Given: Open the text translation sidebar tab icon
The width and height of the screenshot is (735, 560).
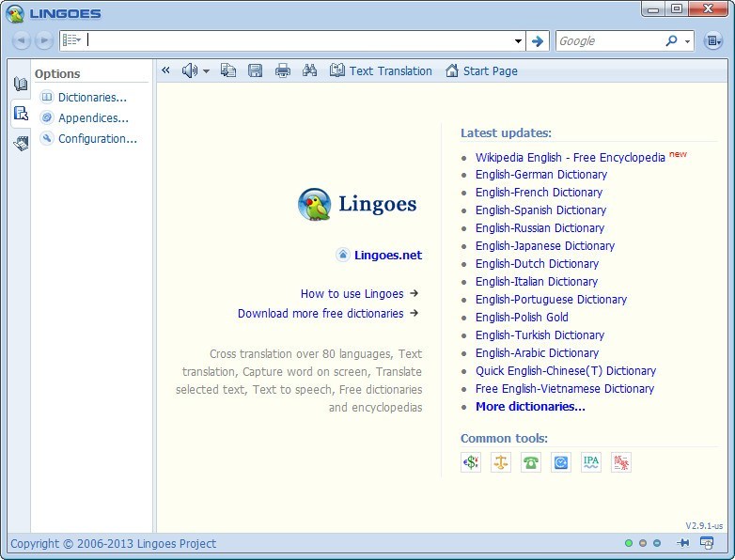Looking at the screenshot, I should click(21, 143).
